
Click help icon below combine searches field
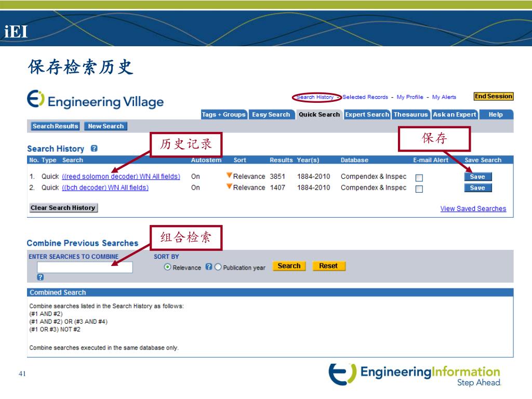pos(41,277)
